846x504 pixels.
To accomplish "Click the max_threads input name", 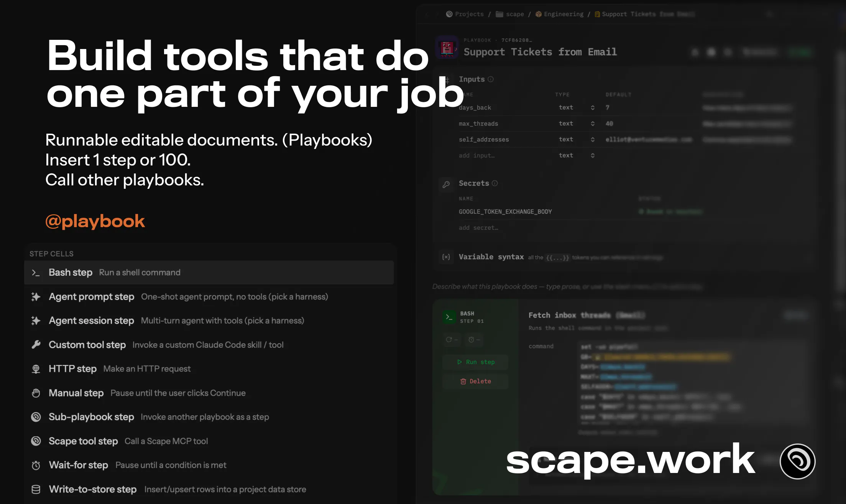I will pos(478,124).
